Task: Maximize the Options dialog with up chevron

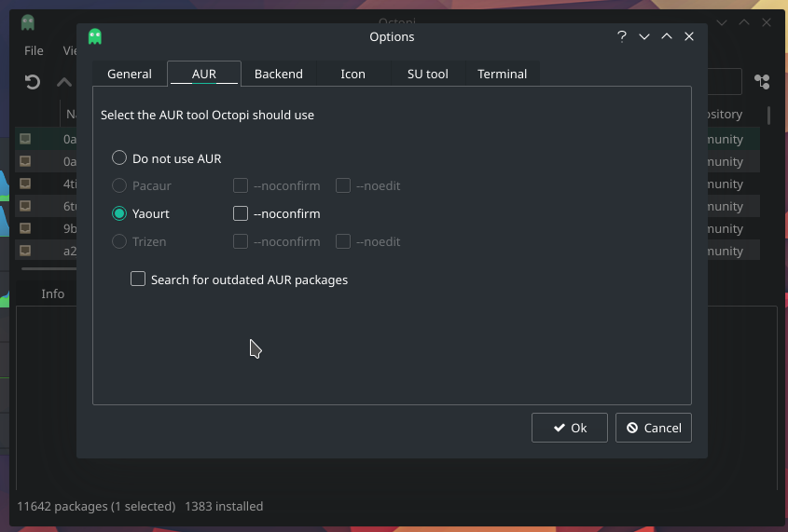Action: 667,36
